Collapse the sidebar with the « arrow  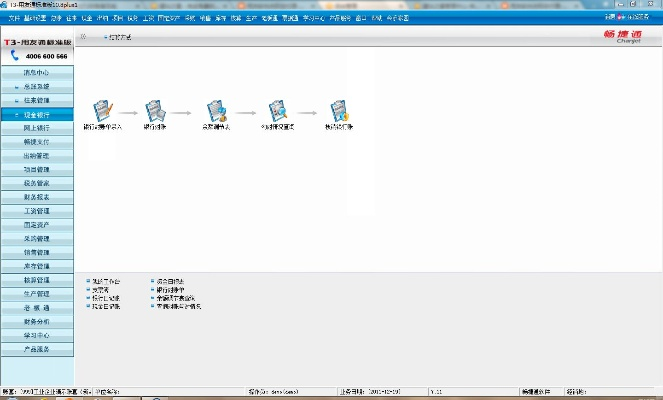point(83,37)
